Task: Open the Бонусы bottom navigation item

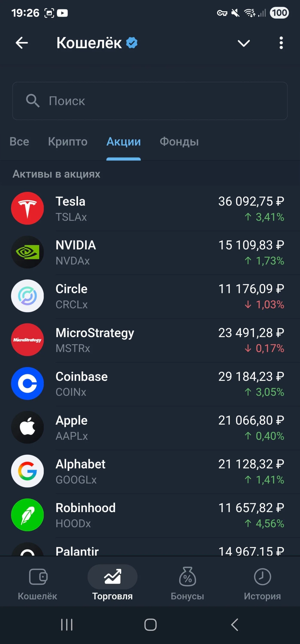Action: pyautogui.click(x=188, y=583)
